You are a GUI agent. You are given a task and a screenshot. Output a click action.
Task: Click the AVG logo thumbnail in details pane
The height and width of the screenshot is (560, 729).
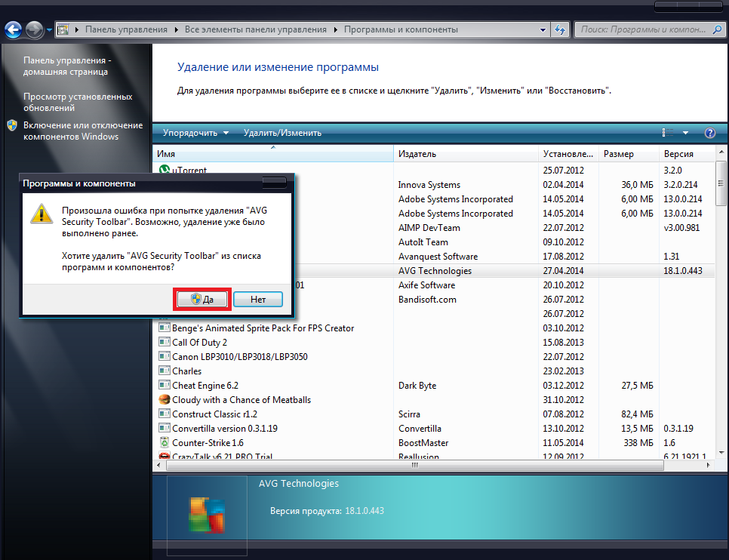pos(207,515)
